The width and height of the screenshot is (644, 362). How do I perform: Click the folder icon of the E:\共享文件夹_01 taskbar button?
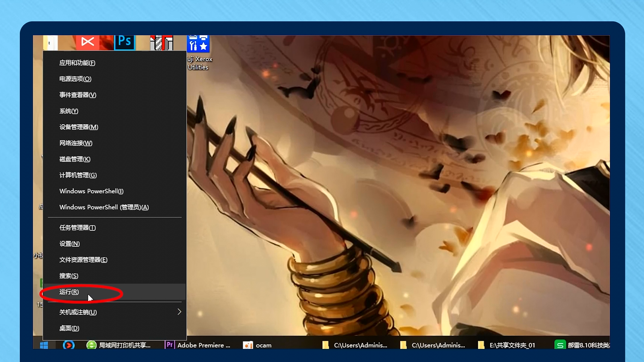(x=481, y=345)
